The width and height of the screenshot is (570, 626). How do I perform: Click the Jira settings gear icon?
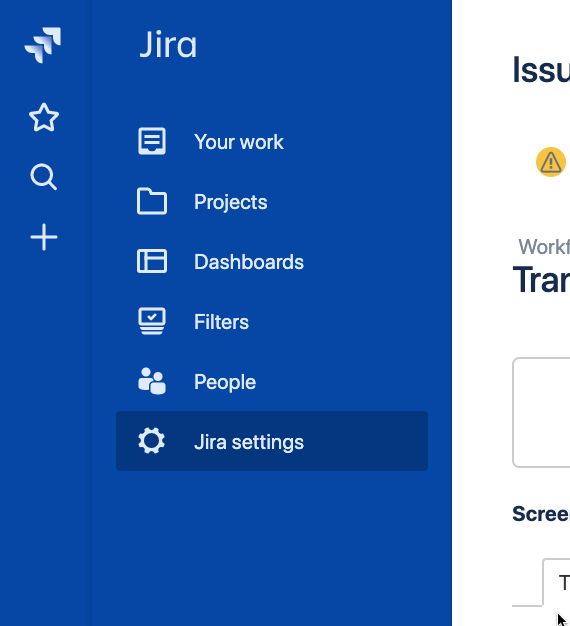point(151,441)
